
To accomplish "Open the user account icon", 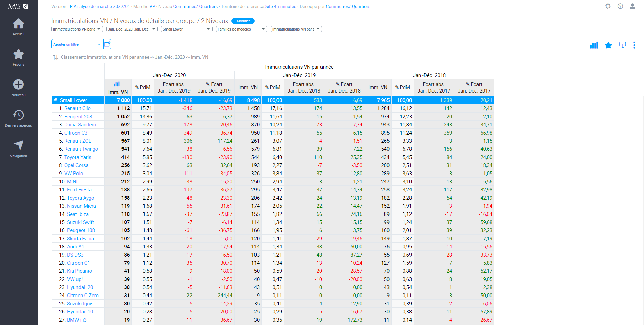I will [632, 6].
